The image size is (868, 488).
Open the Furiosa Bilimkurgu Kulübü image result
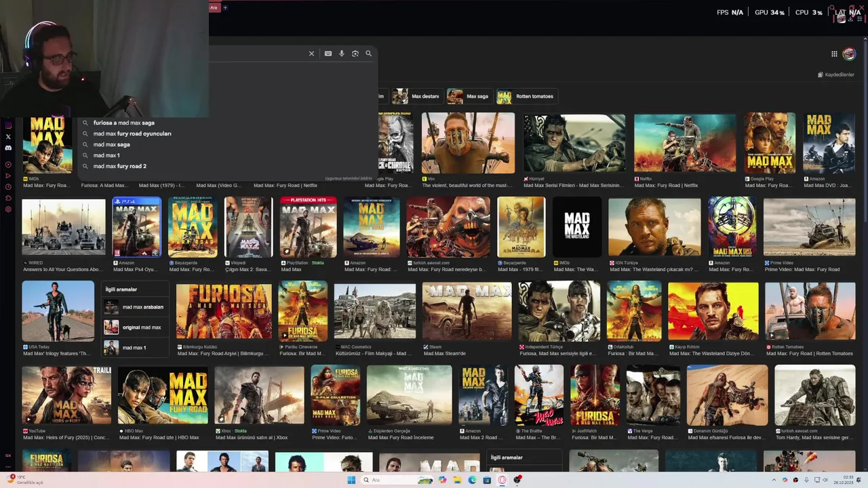click(x=224, y=311)
